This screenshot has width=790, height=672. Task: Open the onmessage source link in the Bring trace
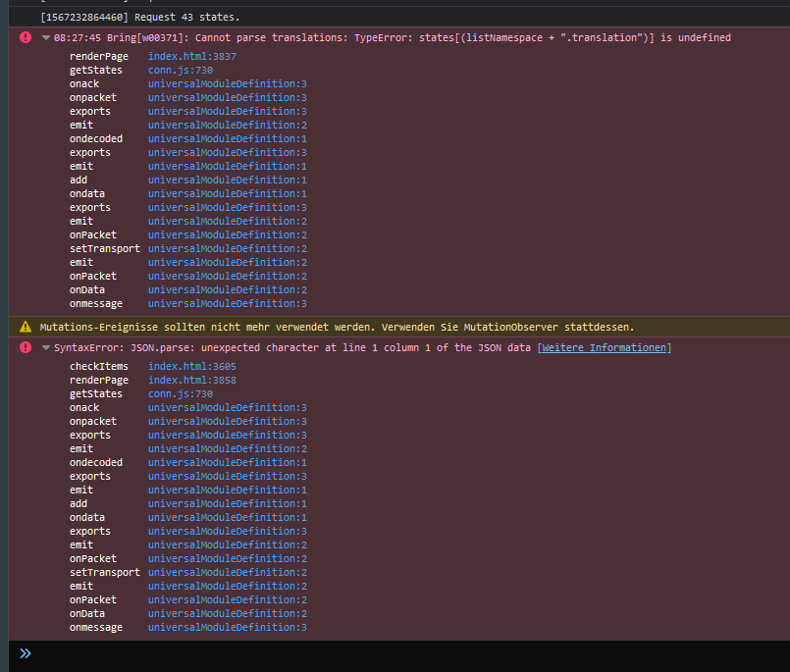[x=228, y=303]
